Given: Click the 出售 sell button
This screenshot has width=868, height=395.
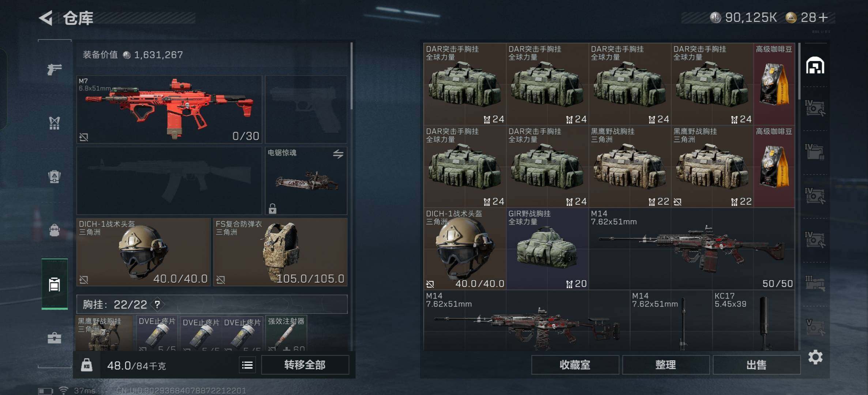Looking at the screenshot, I should 756,365.
